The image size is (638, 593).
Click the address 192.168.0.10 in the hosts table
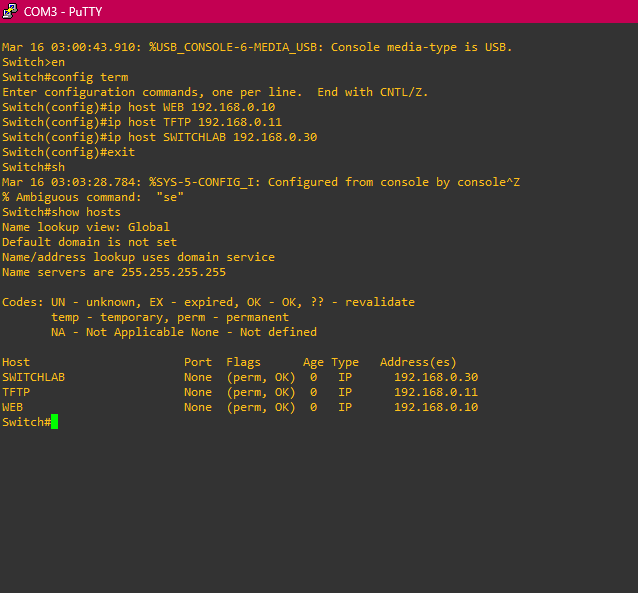[436, 407]
